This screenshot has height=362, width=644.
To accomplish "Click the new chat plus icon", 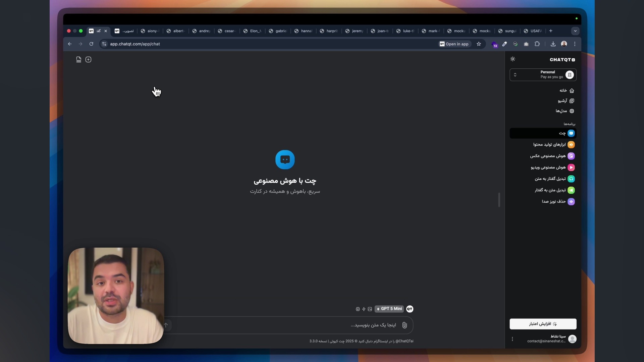I will [x=88, y=60].
